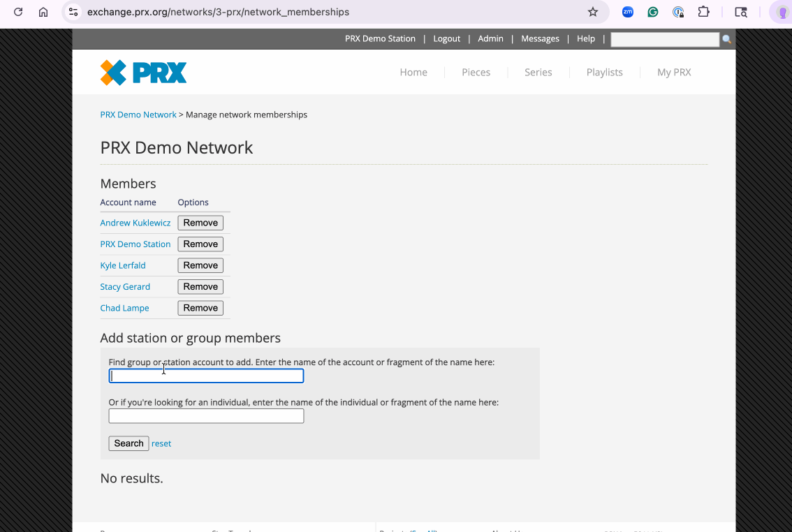
Task: Open the Pieces navigation tab
Action: point(476,72)
